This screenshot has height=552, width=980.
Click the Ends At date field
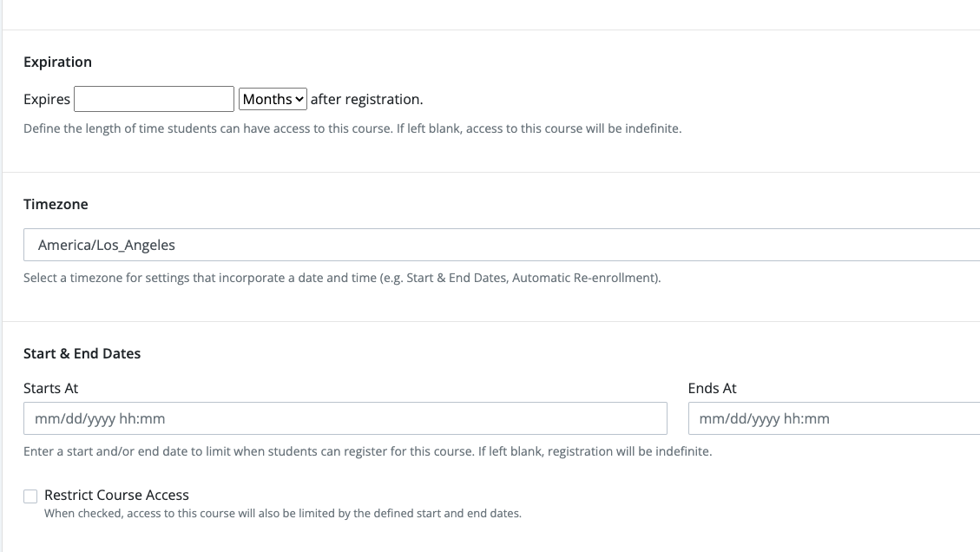pyautogui.click(x=833, y=418)
